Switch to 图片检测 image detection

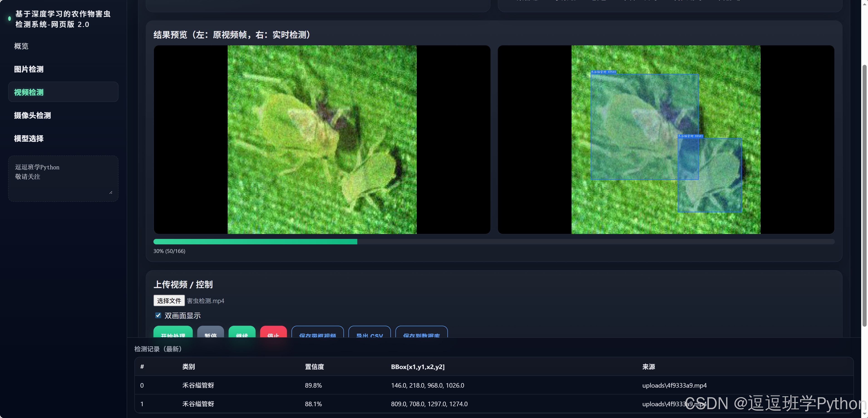tap(29, 69)
